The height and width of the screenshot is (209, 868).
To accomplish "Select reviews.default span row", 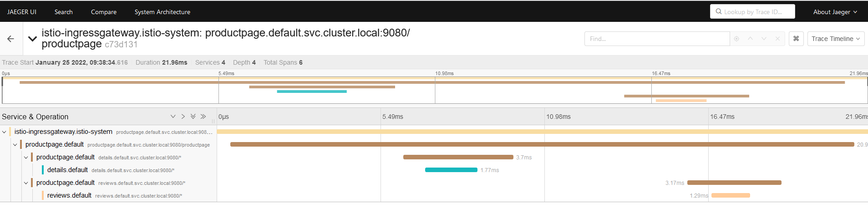I will 108,195.
